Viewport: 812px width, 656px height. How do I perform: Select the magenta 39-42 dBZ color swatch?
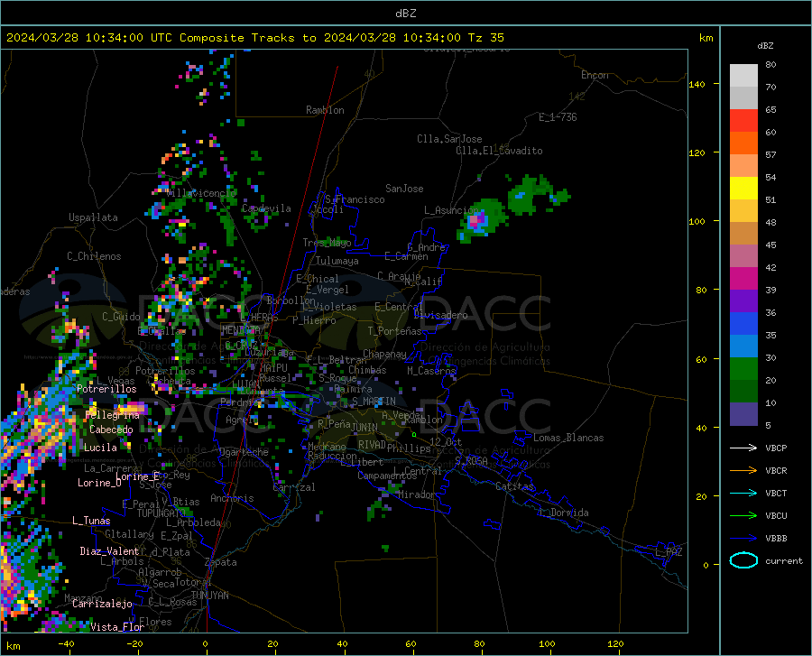(x=743, y=279)
